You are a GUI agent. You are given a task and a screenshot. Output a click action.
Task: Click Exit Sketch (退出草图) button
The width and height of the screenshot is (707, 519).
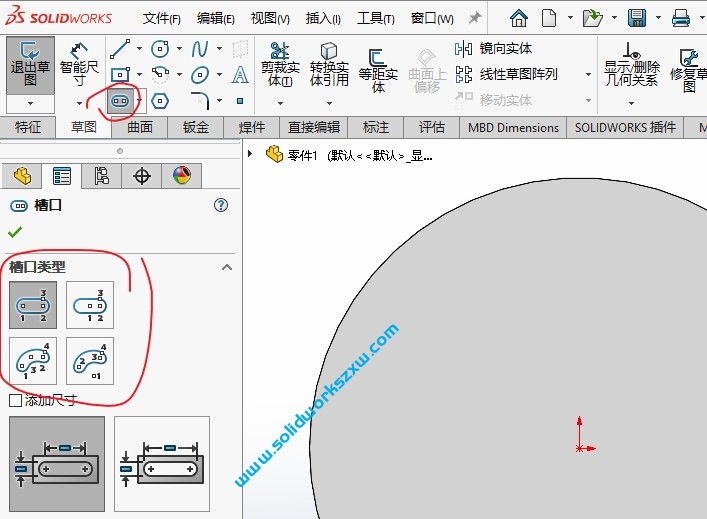(30, 63)
